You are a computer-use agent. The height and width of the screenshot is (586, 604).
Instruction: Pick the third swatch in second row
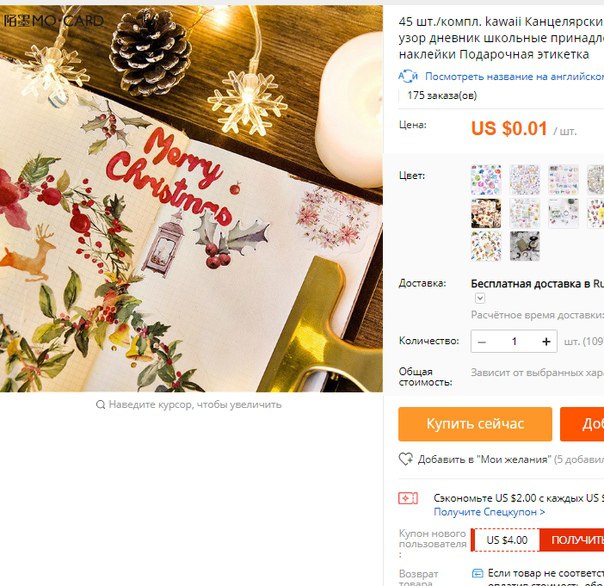pos(563,213)
